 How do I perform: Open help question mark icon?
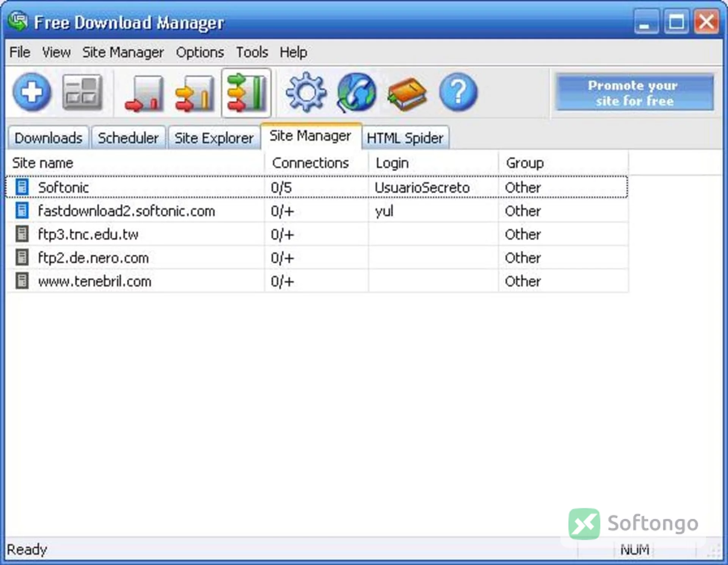[458, 92]
